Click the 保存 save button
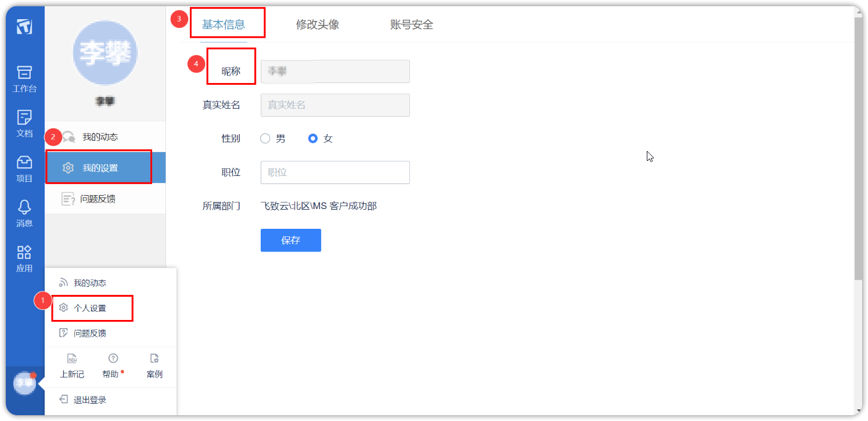The width and height of the screenshot is (868, 421). (291, 240)
